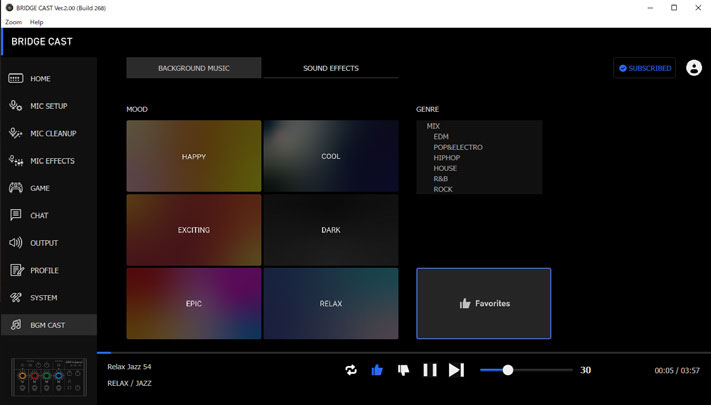
Task: Select HIPHOP genre
Action: [x=447, y=157]
